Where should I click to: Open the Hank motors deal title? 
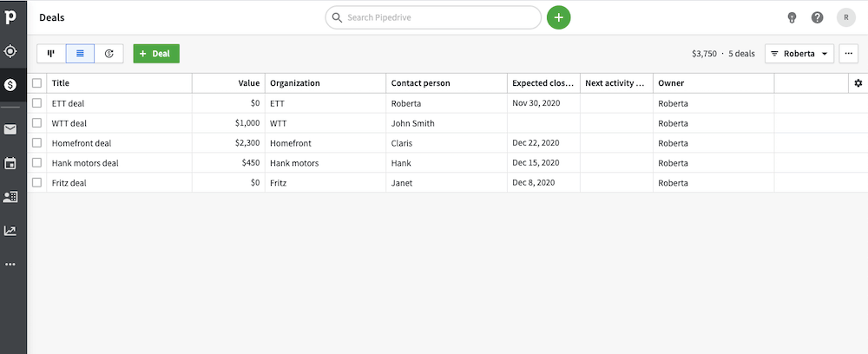pyautogui.click(x=85, y=163)
